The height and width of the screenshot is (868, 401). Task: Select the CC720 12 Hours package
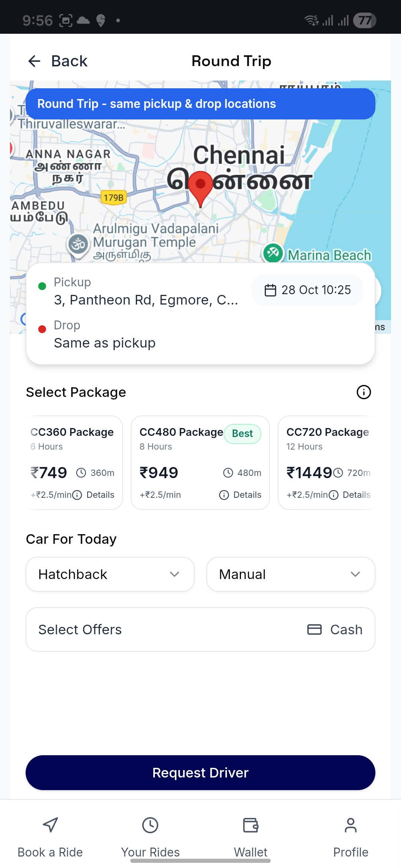pyautogui.click(x=327, y=462)
